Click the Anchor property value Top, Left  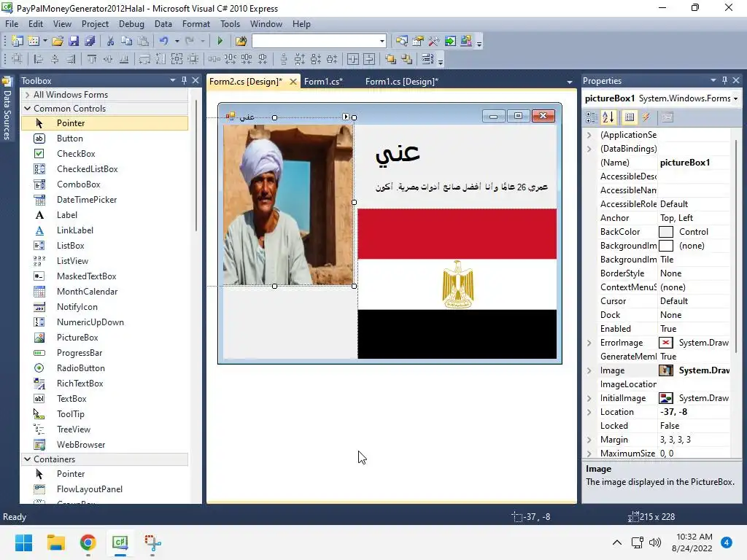coord(694,218)
